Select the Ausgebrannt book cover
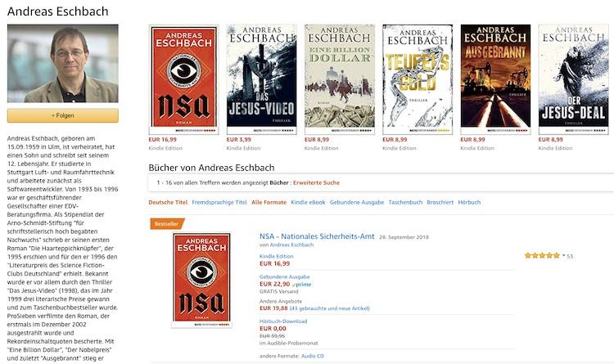The width and height of the screenshot is (614, 364). pos(495,79)
